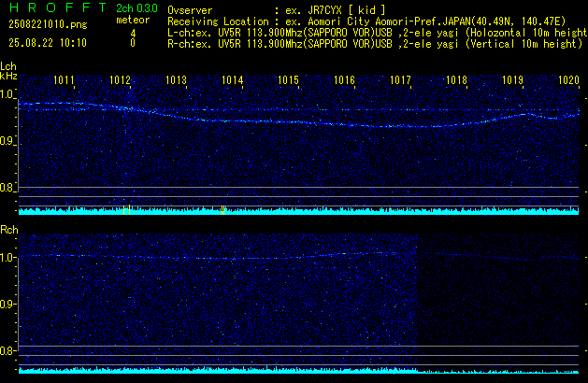Click the timestamp 25.08.22 10:10

tap(48, 43)
